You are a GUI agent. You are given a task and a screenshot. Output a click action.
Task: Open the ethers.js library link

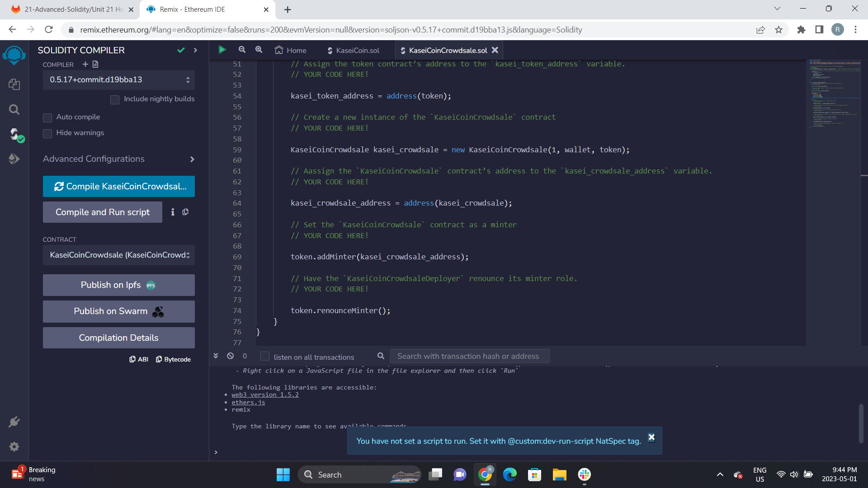[x=248, y=402]
